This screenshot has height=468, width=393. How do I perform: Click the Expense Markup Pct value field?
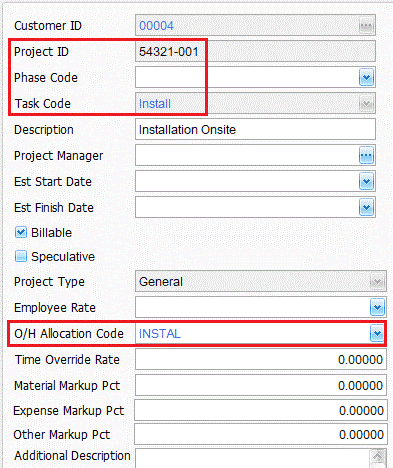(x=261, y=410)
